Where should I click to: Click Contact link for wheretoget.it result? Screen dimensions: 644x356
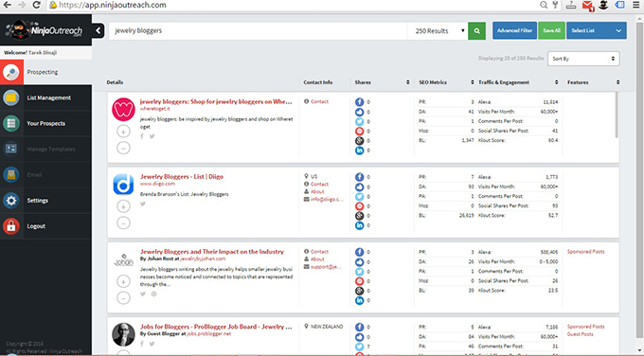point(319,101)
